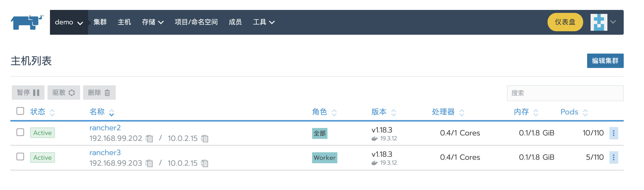Click the user avatar icon
The width and height of the screenshot is (644, 190).
(598, 22)
